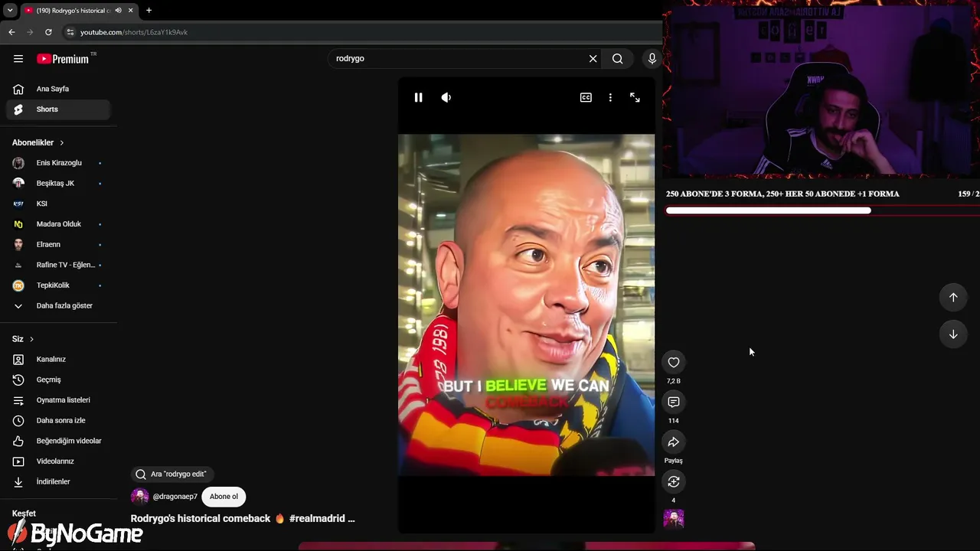Expand the Siz section
This screenshot has height=551, width=980.
tap(23, 339)
